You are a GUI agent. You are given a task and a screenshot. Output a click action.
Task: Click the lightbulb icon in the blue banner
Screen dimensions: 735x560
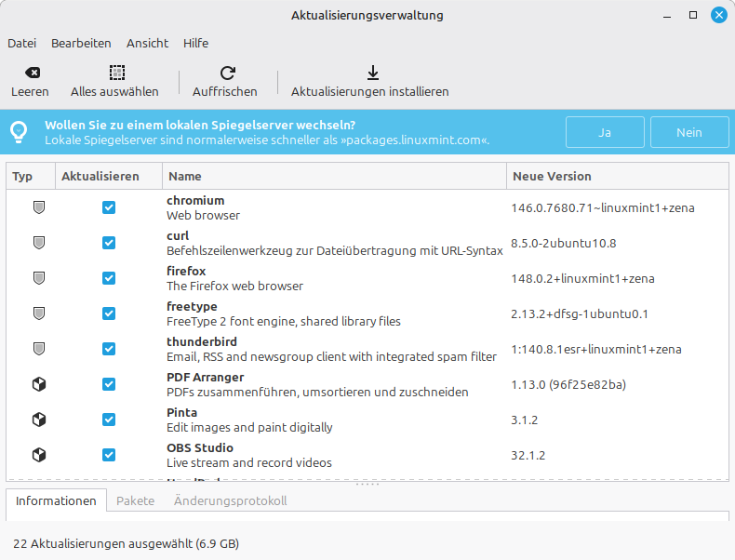(19, 132)
